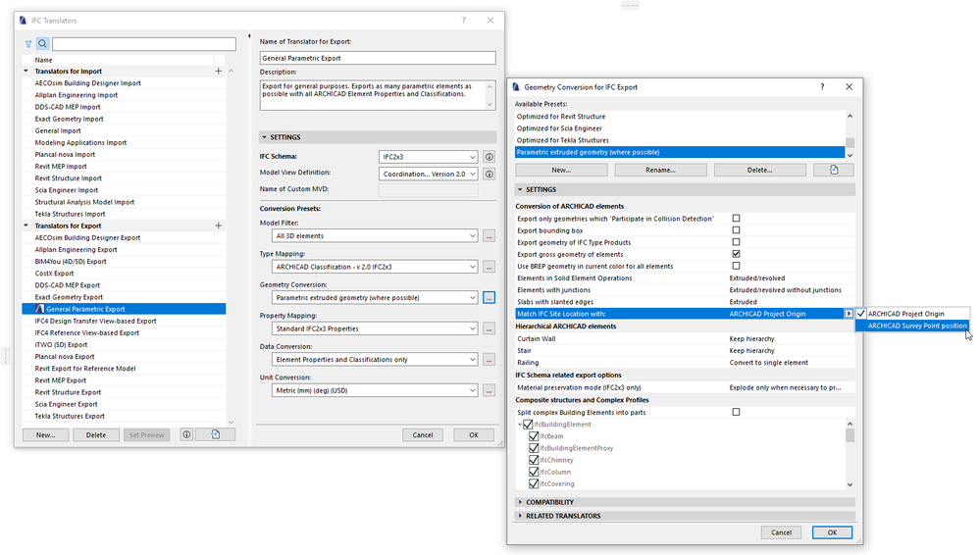This screenshot has width=980, height=555.
Task: Open Type Mapping settings with the ellipsis button
Action: 490,267
